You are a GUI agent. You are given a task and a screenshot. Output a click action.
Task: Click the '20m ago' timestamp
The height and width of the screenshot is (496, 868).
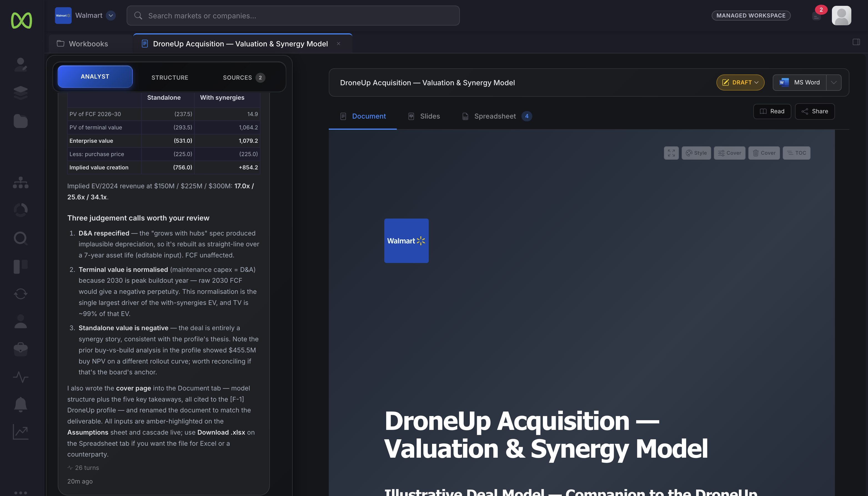80,481
